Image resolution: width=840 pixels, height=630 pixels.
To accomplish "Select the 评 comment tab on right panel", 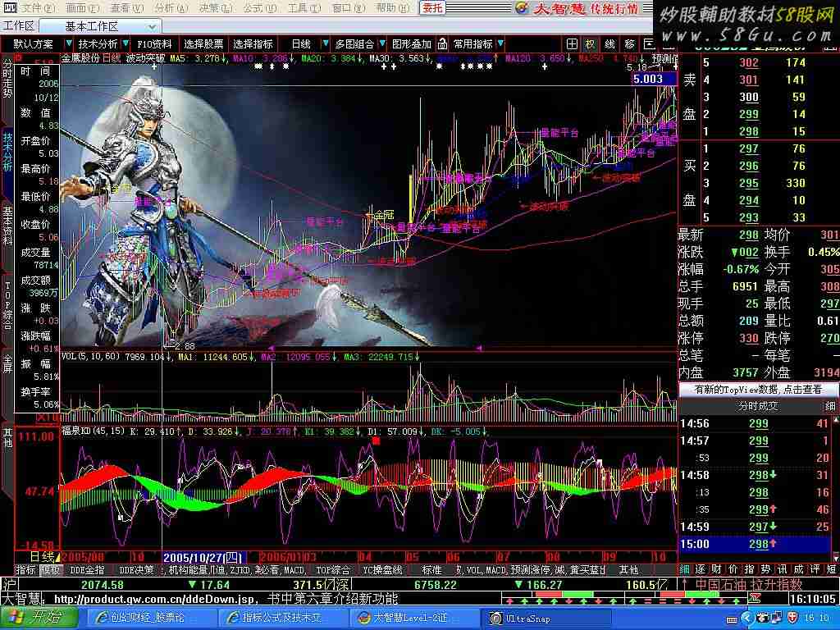I will (x=815, y=569).
